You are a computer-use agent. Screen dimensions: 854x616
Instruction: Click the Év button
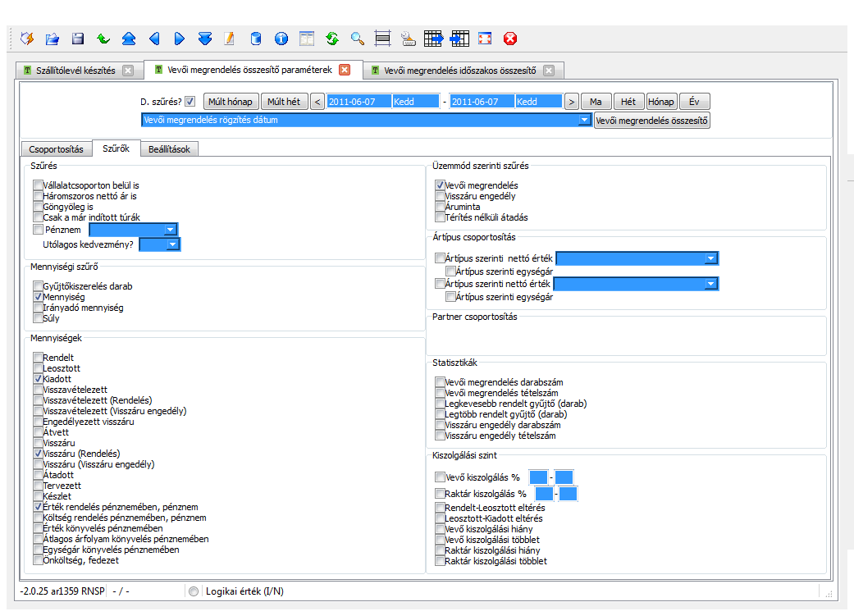pos(694,102)
